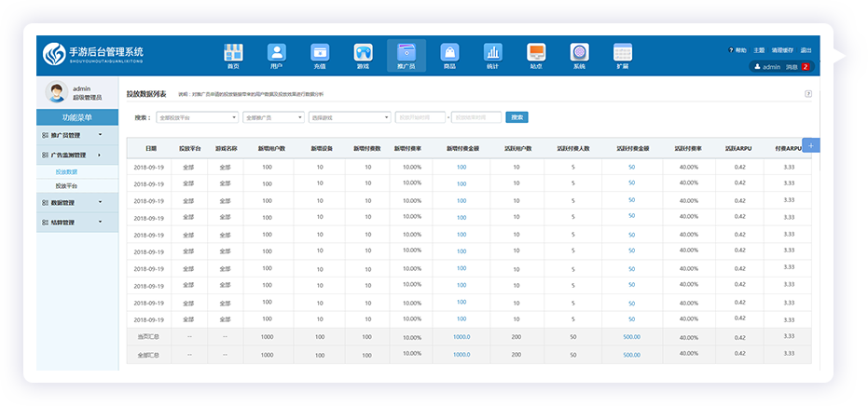Click the start date input field
The height and width of the screenshot is (406, 868).
tap(420, 117)
